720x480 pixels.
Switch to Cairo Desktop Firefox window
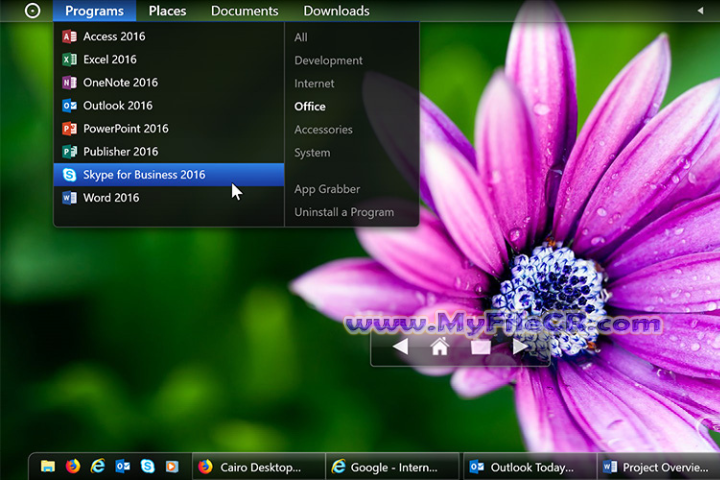[x=259, y=467]
